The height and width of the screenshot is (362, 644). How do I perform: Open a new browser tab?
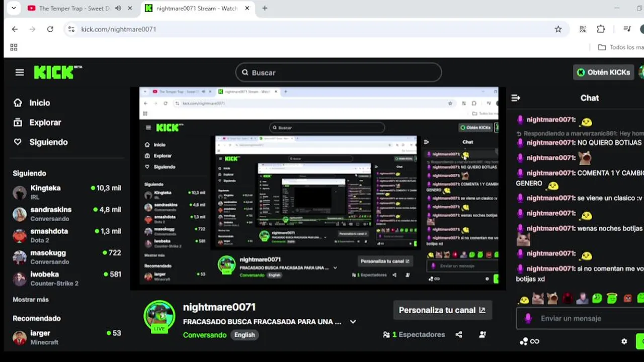tap(265, 9)
